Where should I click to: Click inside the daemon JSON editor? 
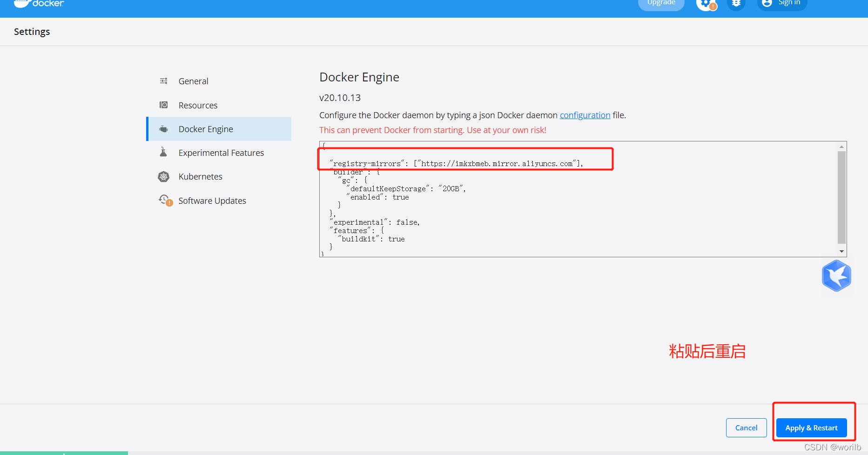(578, 199)
